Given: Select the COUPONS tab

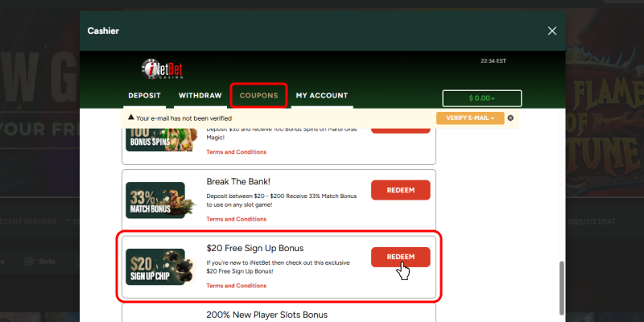Looking at the screenshot, I should pyautogui.click(x=258, y=95).
